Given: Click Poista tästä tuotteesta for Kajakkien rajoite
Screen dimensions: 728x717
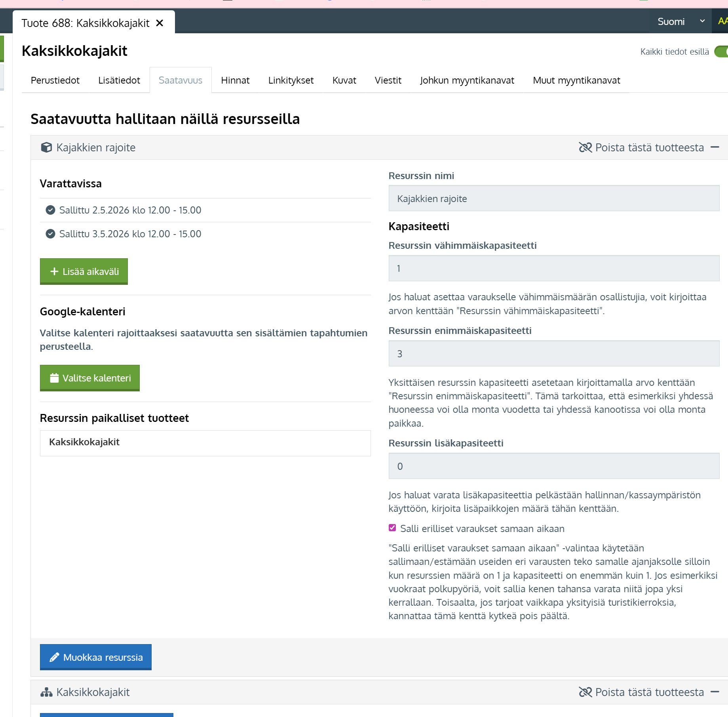Looking at the screenshot, I should point(650,147).
